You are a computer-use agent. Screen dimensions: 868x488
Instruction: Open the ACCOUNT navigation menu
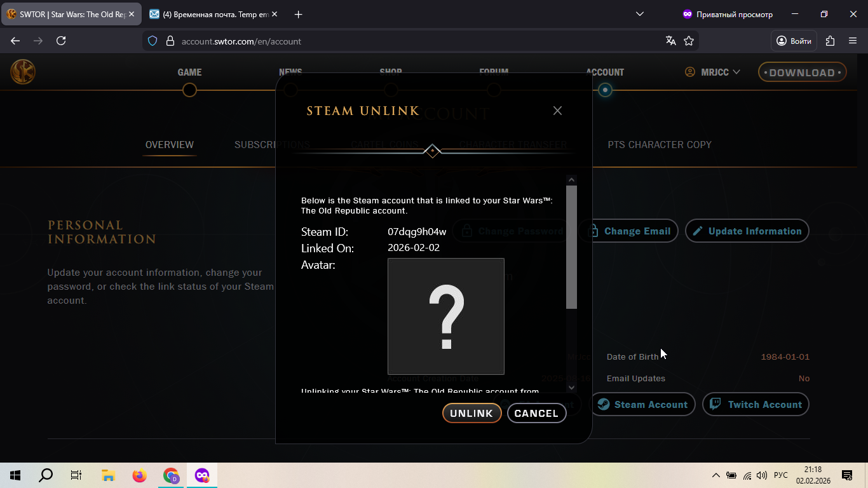605,72
